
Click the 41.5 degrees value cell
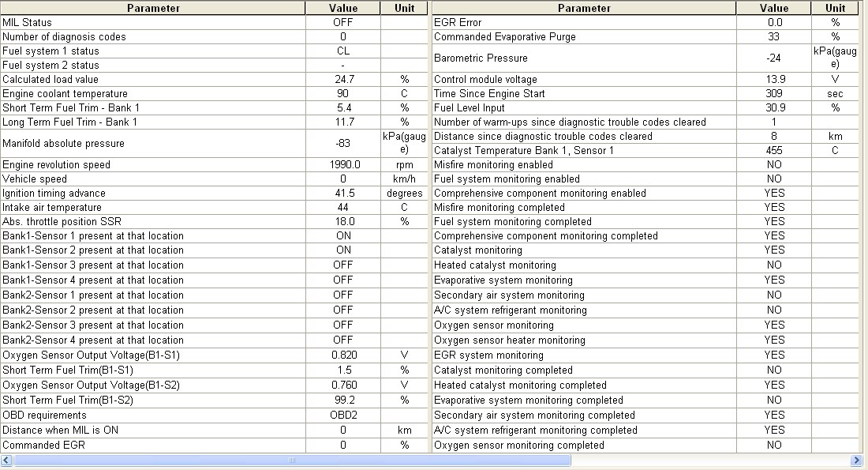343,194
